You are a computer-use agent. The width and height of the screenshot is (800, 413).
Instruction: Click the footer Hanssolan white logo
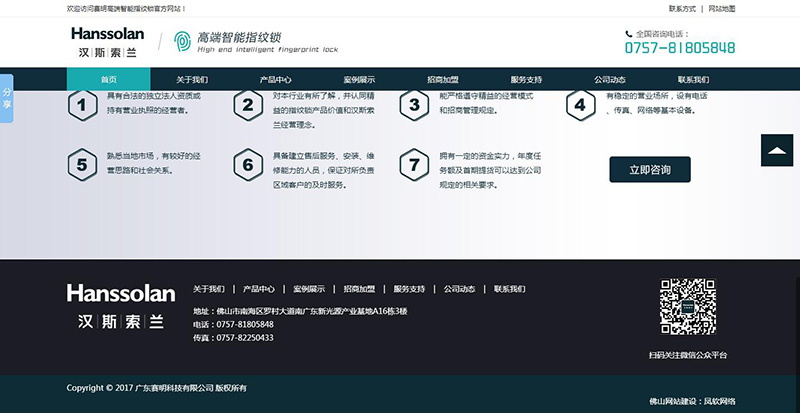tap(121, 306)
